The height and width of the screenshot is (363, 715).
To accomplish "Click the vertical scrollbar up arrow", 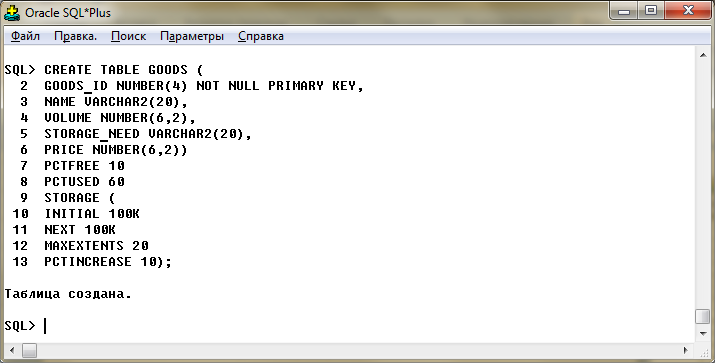I will (703, 55).
